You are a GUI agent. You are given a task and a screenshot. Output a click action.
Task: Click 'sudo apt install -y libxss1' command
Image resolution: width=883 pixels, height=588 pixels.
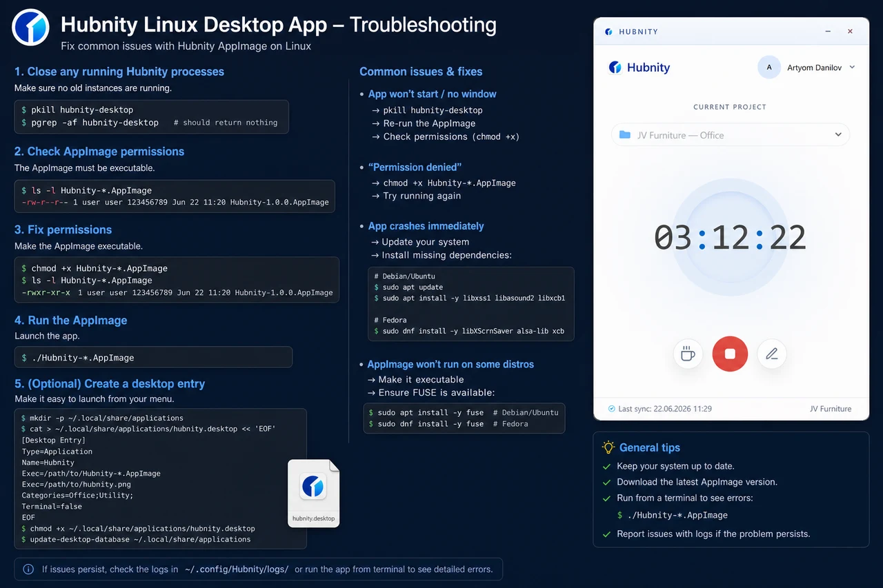(473, 298)
